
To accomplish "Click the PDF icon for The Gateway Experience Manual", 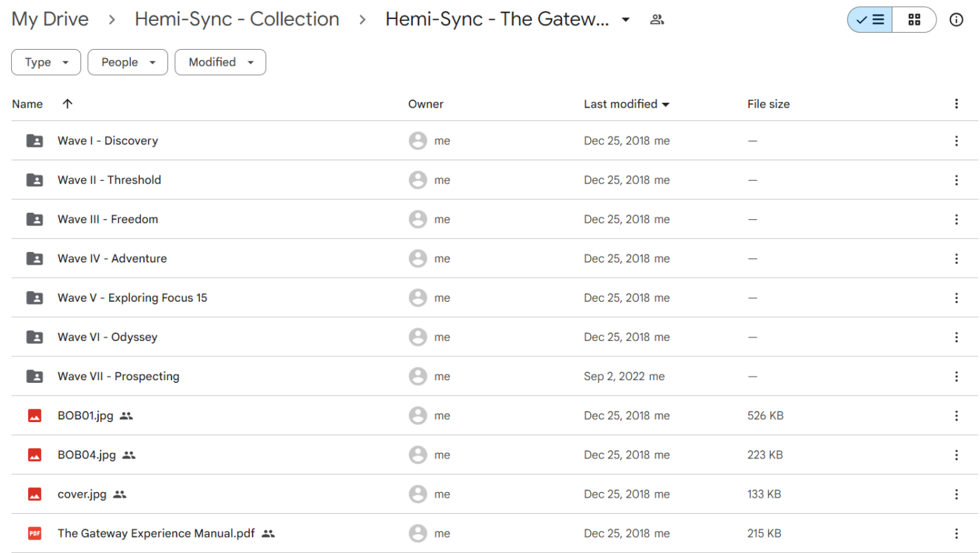I will (x=34, y=533).
